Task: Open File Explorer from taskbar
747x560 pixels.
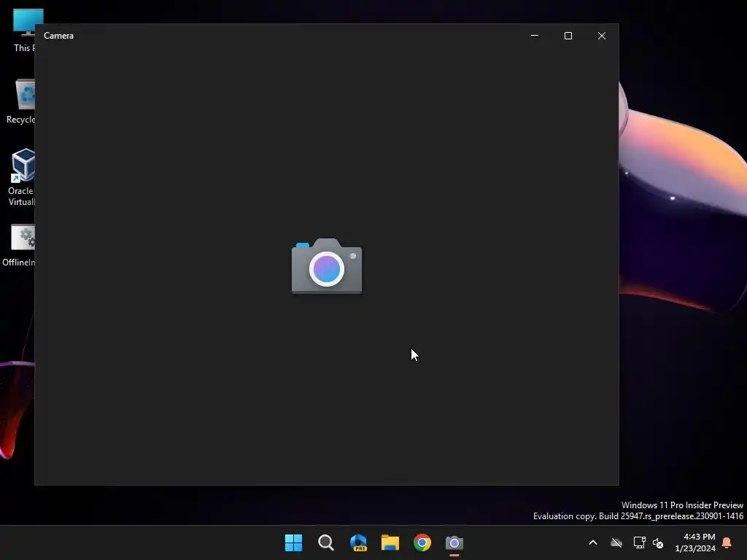Action: [390, 542]
